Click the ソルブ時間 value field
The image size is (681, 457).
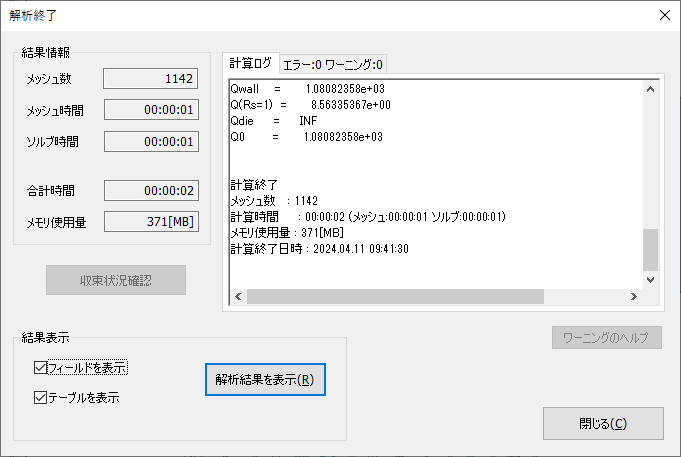(151, 142)
